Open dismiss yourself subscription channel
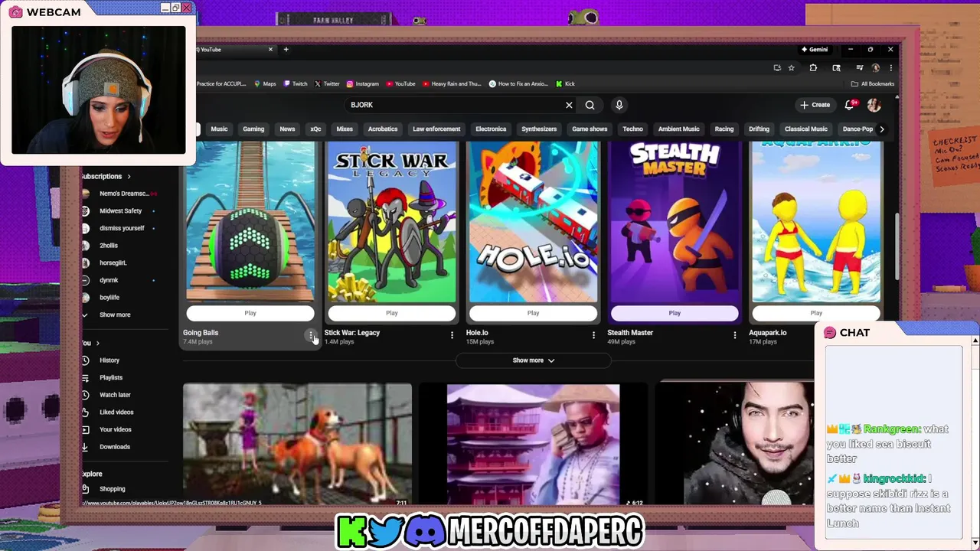This screenshot has height=551, width=980. (x=122, y=228)
